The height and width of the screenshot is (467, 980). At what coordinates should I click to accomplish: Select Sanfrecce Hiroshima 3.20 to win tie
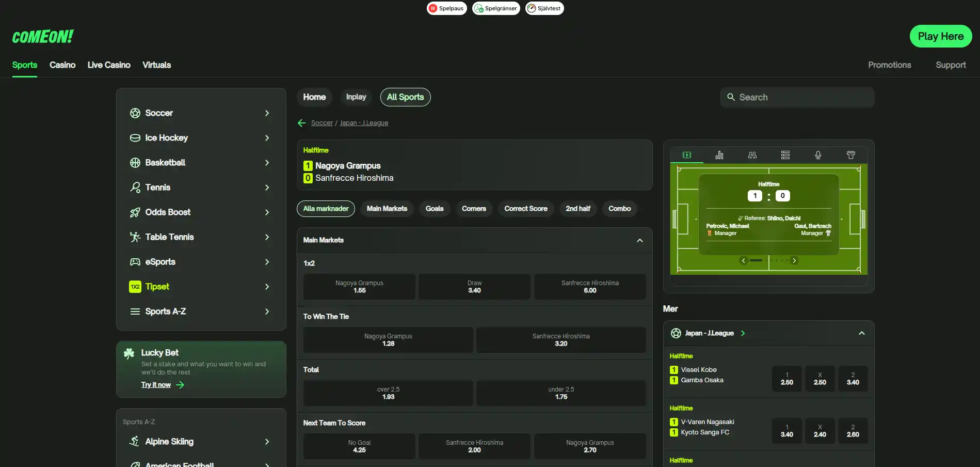click(561, 340)
